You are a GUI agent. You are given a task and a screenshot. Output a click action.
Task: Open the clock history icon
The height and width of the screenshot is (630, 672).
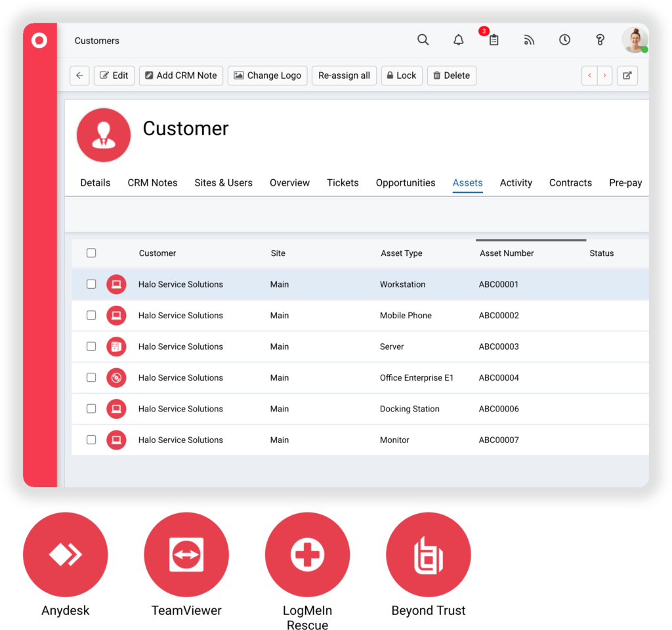click(x=564, y=40)
